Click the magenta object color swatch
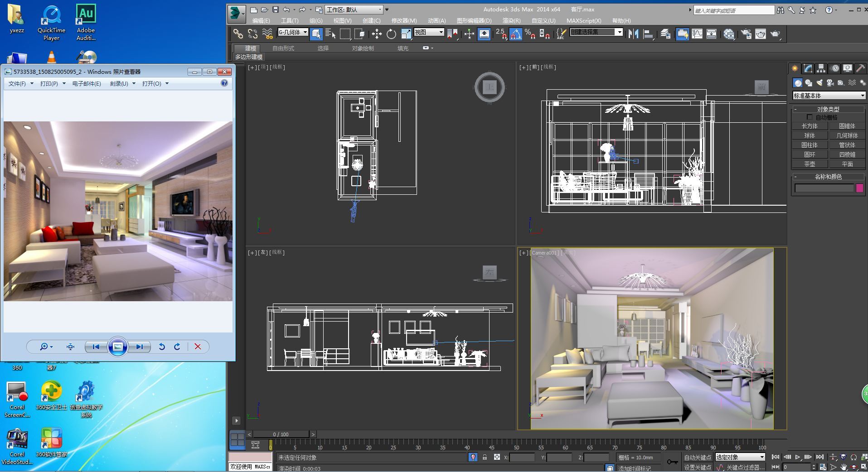Screen dimensions: 868x472 859,188
